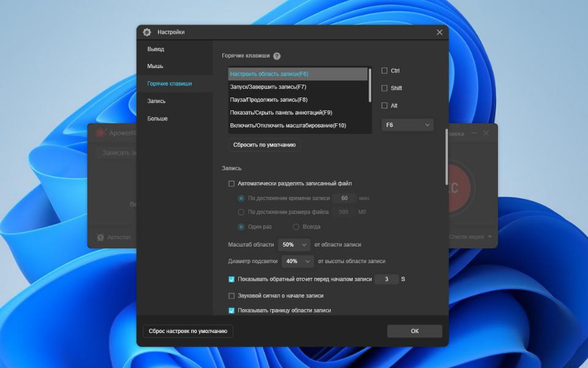Viewport: 588px width, 368px height.
Task: Open the Больше section
Action: 157,118
